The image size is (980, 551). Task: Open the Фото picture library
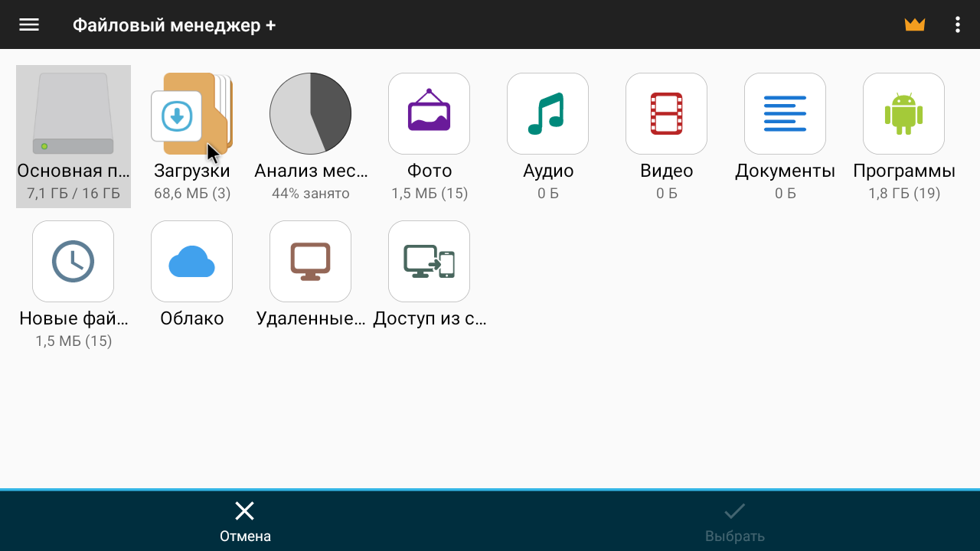[429, 113]
